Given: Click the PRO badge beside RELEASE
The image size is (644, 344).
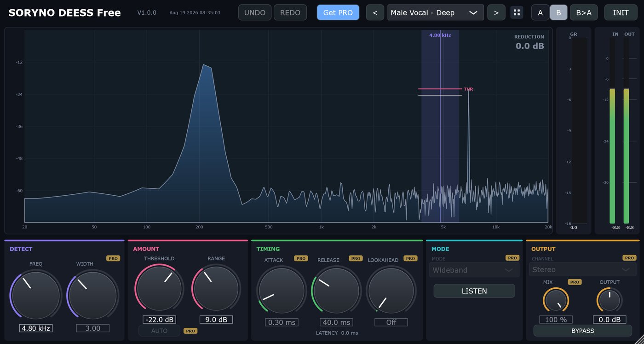Looking at the screenshot, I should (356, 258).
